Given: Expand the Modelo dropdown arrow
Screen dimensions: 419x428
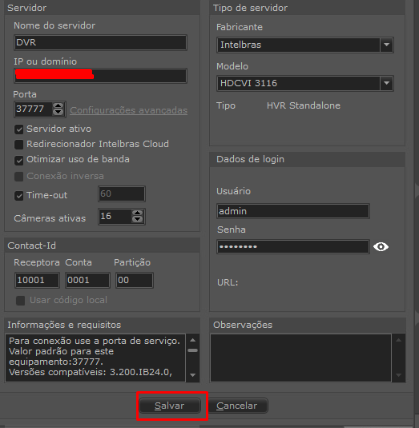Looking at the screenshot, I should click(x=386, y=83).
